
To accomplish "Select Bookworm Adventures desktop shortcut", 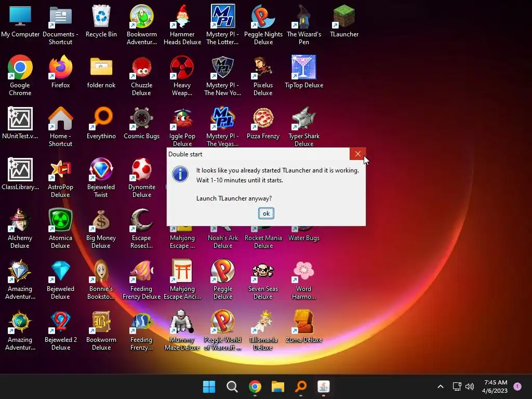I will click(x=142, y=25).
